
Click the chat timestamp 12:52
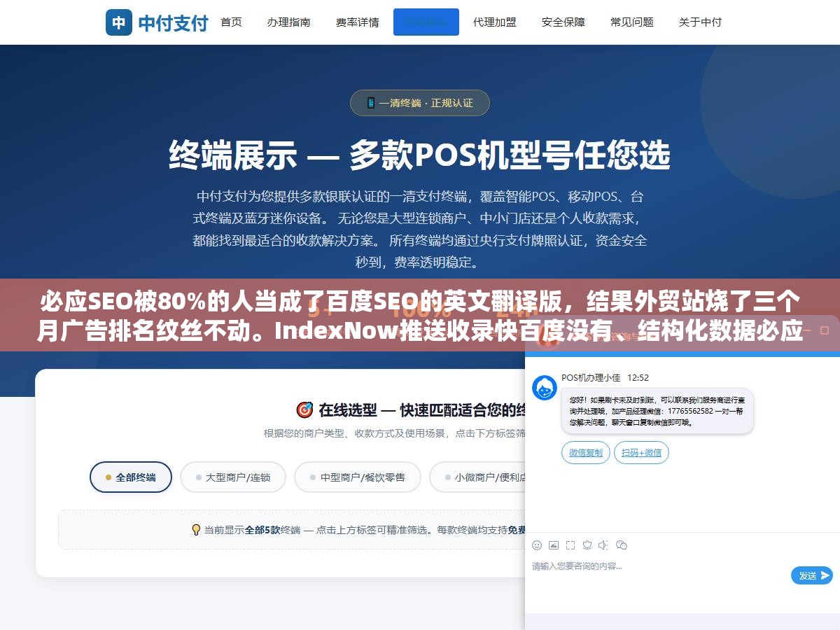click(x=638, y=377)
